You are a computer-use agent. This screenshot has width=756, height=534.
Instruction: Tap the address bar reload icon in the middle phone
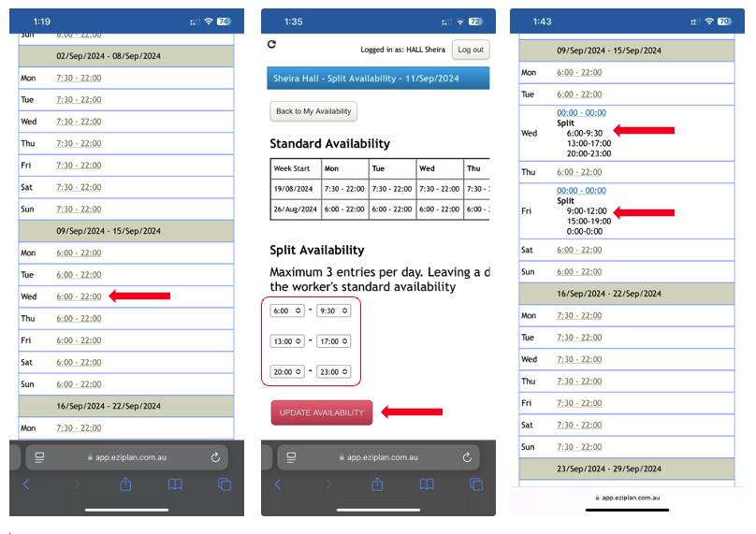click(x=467, y=457)
